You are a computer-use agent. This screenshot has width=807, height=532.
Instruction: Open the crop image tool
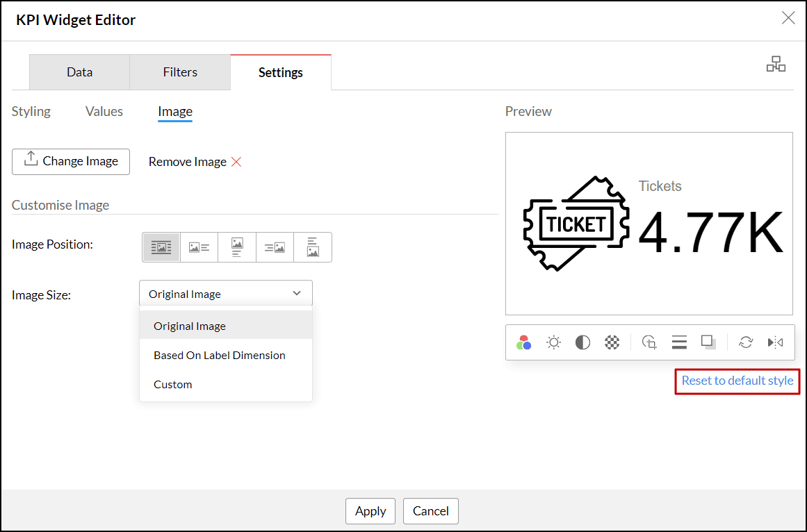649,342
